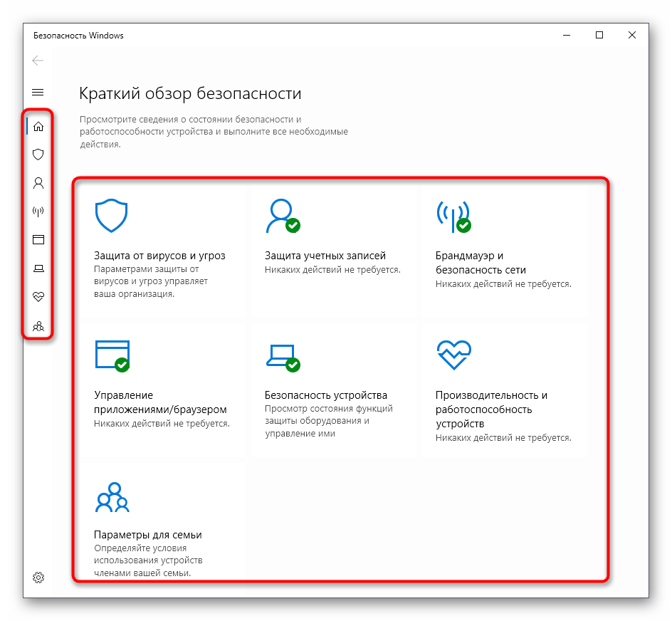Open firewall antenna icon in sidebar
This screenshot has height=621, width=672.
coord(38,212)
